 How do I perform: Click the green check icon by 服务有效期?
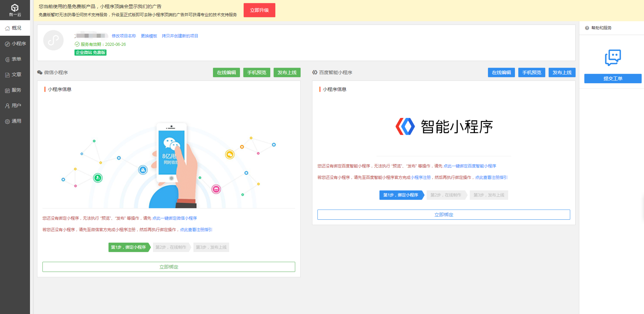point(77,44)
